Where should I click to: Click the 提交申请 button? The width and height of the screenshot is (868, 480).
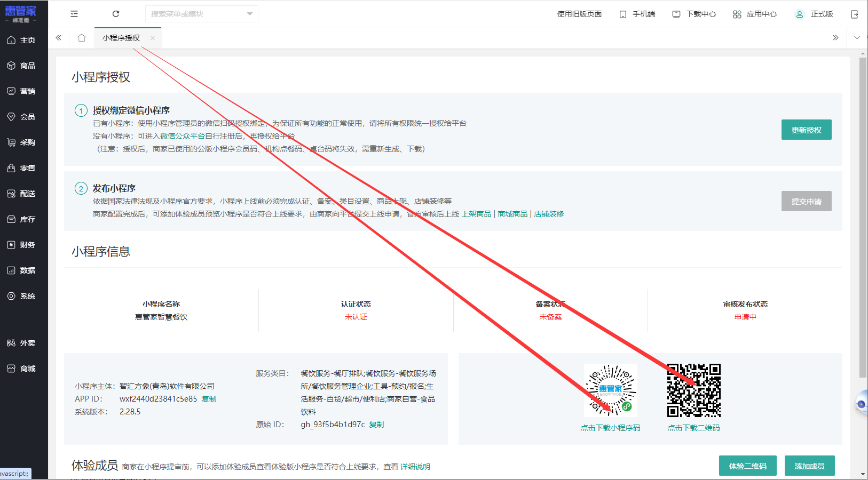[x=807, y=201]
